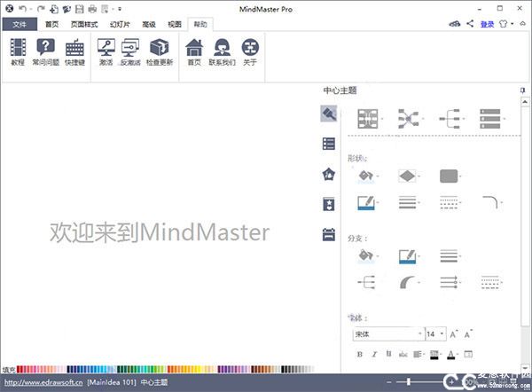Image resolution: width=532 pixels, height=392 pixels.
Task: Click the 登录 login link
Action: [x=487, y=24]
